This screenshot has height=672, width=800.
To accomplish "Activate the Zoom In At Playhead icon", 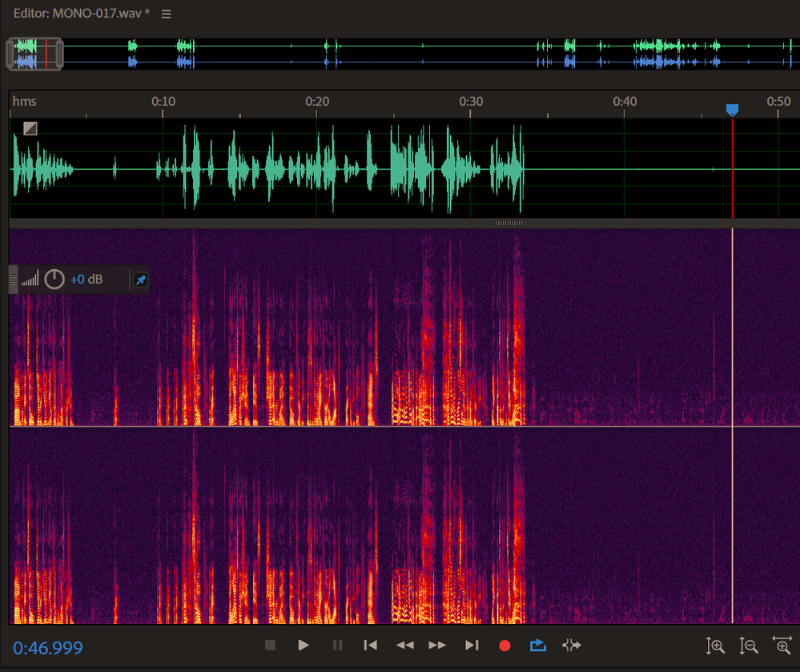I will 782,645.
